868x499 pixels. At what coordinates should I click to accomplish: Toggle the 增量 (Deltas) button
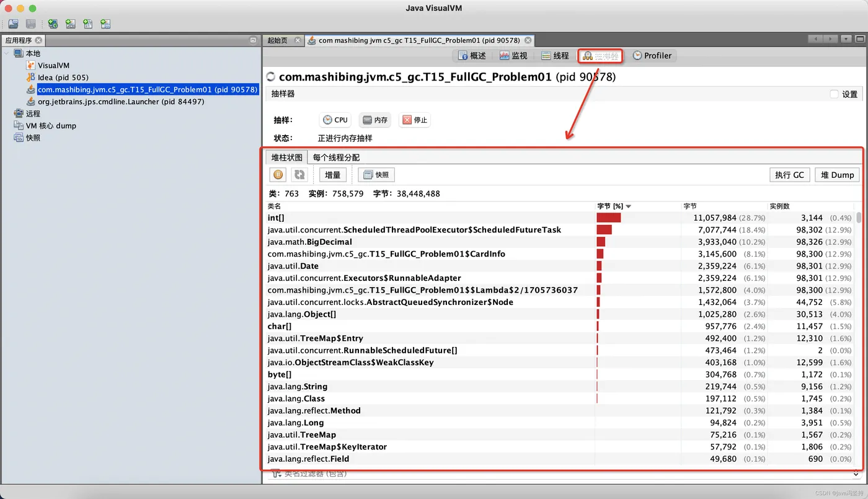[x=333, y=175]
